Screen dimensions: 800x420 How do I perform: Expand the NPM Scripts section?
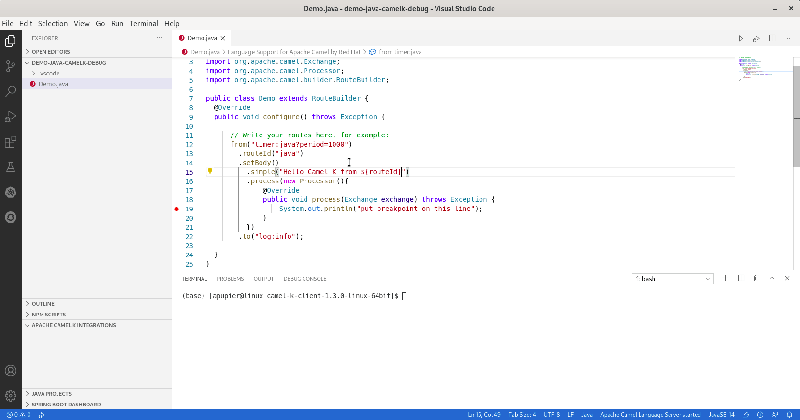point(97,314)
